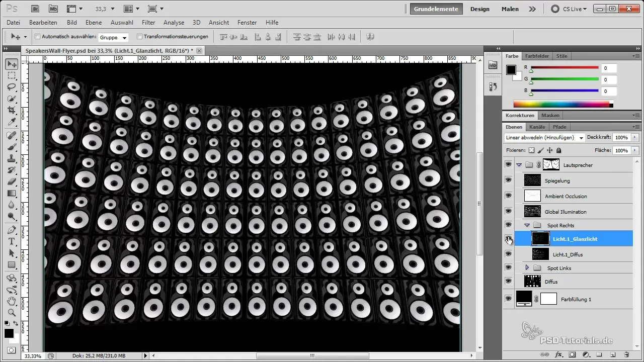The width and height of the screenshot is (644, 362).
Task: Toggle lock transparent pixels icon
Action: pyautogui.click(x=531, y=150)
